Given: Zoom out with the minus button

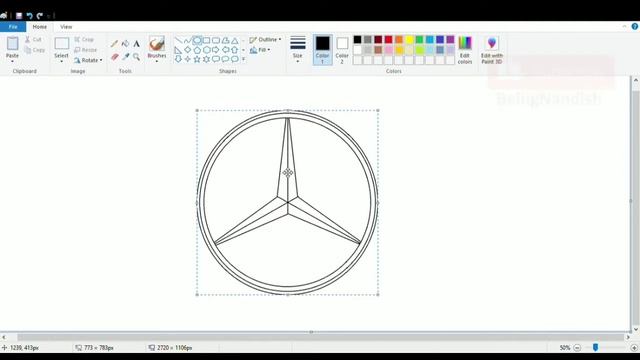Looking at the screenshot, I should [577, 348].
